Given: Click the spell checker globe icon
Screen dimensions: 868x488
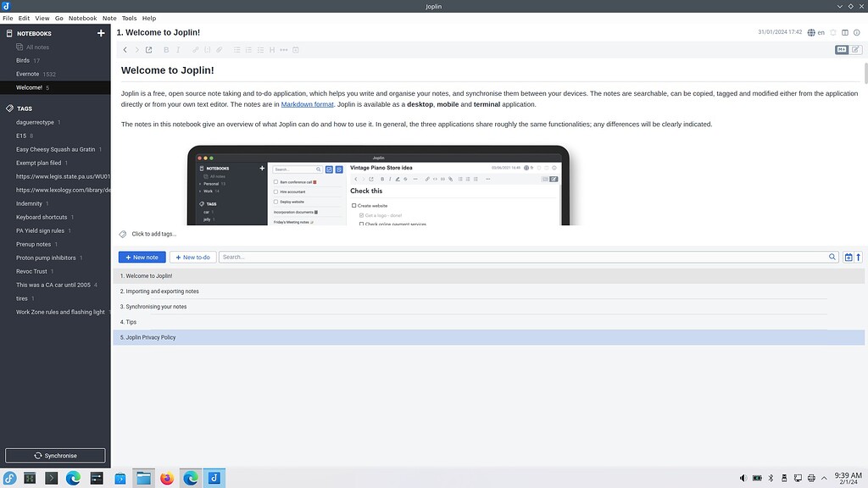Looking at the screenshot, I should [811, 32].
